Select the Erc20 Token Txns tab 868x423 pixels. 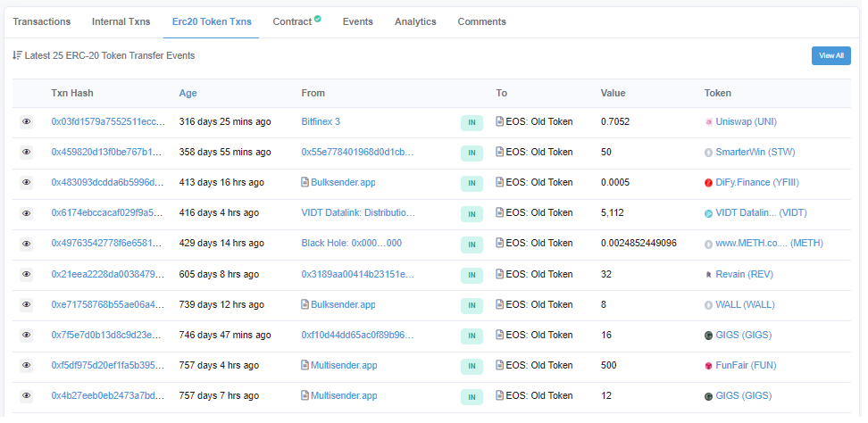point(212,21)
